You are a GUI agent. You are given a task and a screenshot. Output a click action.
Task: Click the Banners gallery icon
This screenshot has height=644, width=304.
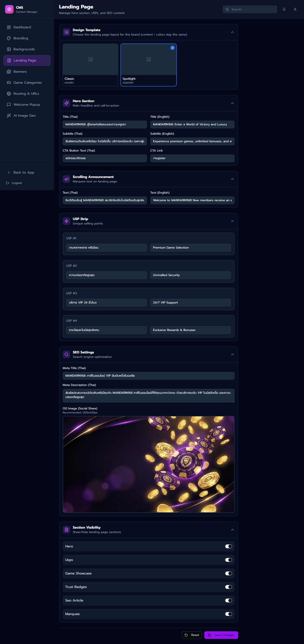[x=9, y=71]
